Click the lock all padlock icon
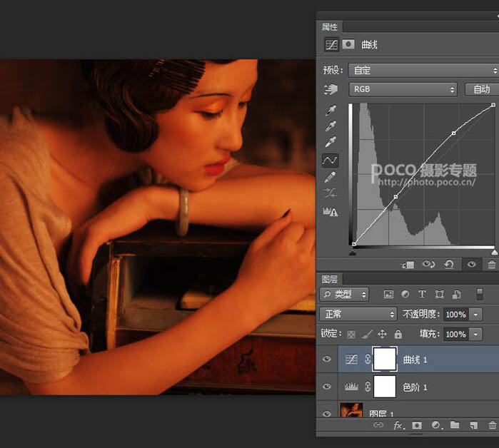Viewport: 499px width, 448px height. [x=398, y=334]
